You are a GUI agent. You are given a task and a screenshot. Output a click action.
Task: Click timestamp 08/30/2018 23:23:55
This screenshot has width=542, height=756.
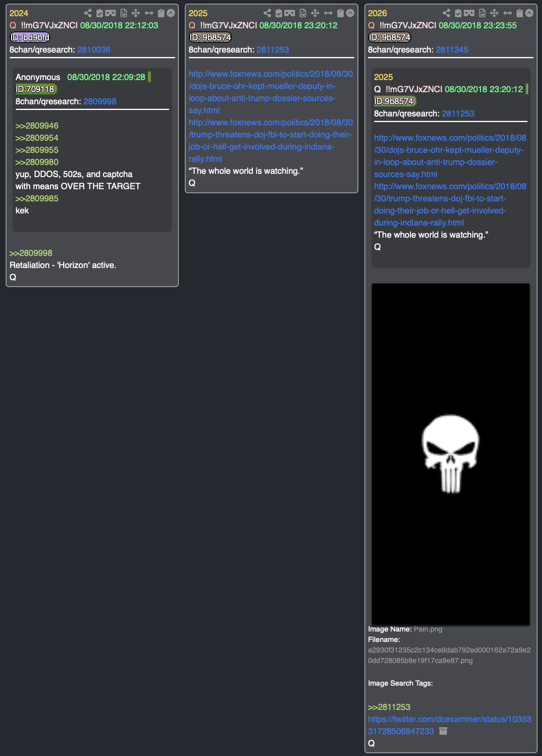click(478, 25)
